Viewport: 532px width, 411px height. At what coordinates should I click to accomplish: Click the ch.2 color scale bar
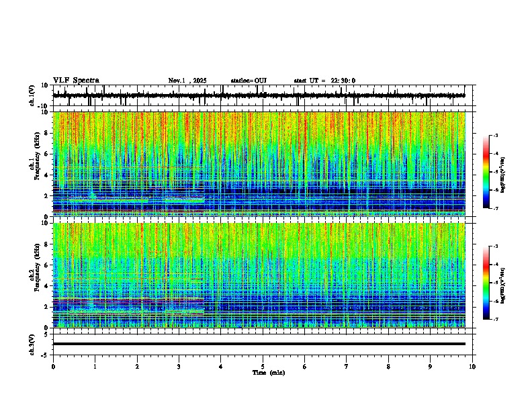pyautogui.click(x=486, y=283)
